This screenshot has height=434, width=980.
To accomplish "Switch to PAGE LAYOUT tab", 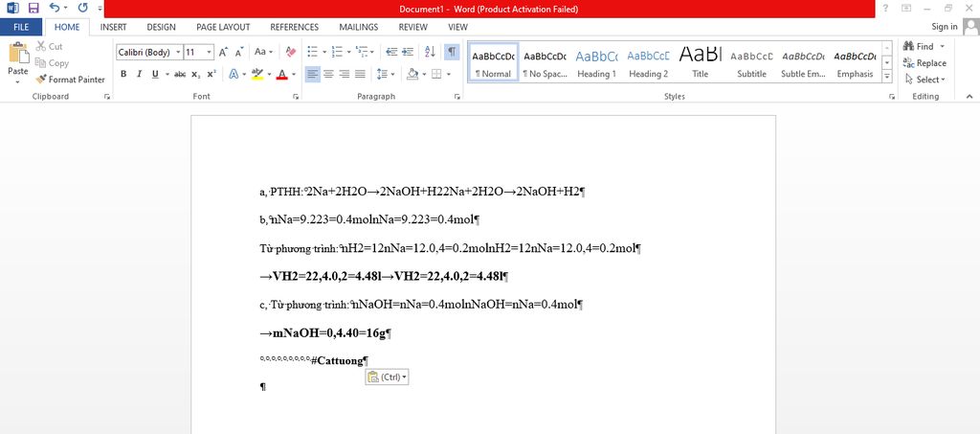I will coord(223,27).
